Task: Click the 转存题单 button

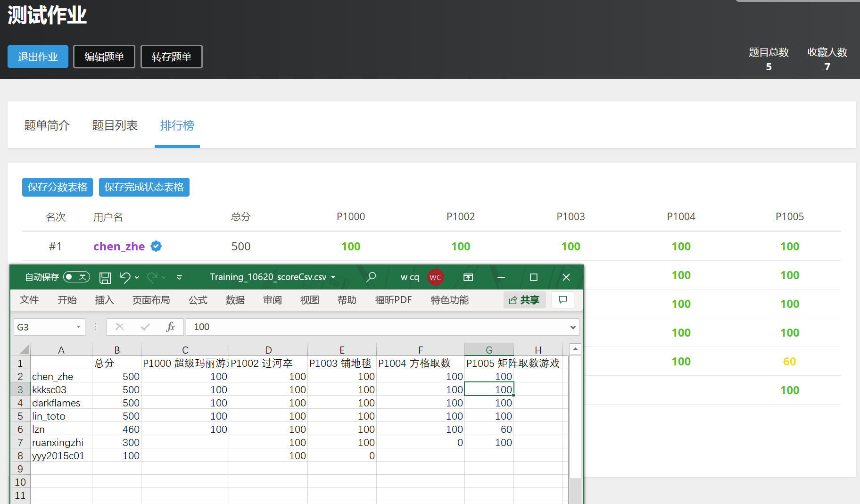Action: (172, 57)
